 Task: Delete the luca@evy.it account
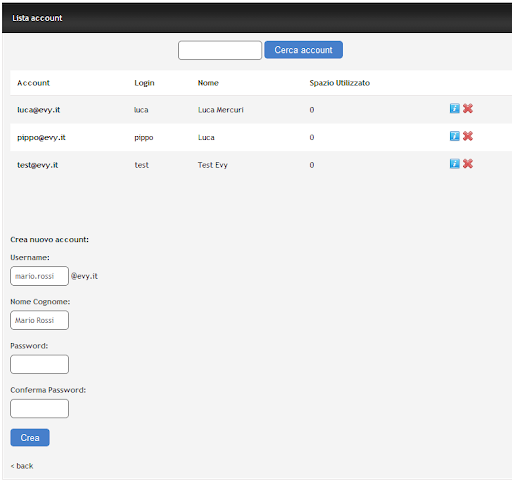[468, 108]
